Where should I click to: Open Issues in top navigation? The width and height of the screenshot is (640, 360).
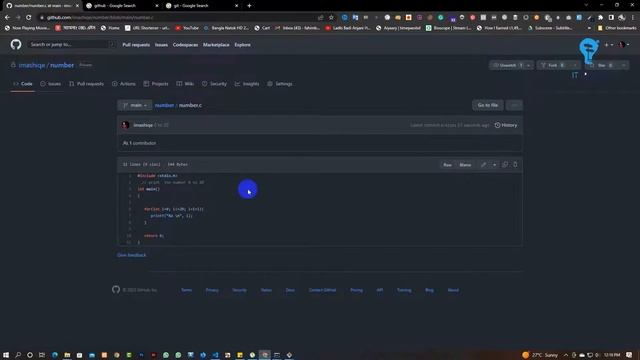(x=161, y=45)
